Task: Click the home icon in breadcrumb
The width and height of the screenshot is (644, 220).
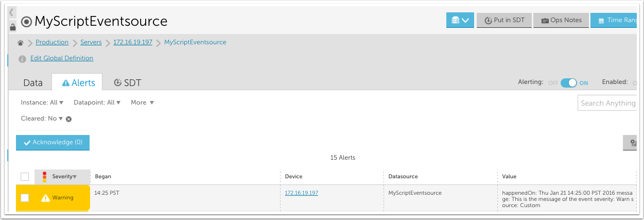Action: point(21,43)
